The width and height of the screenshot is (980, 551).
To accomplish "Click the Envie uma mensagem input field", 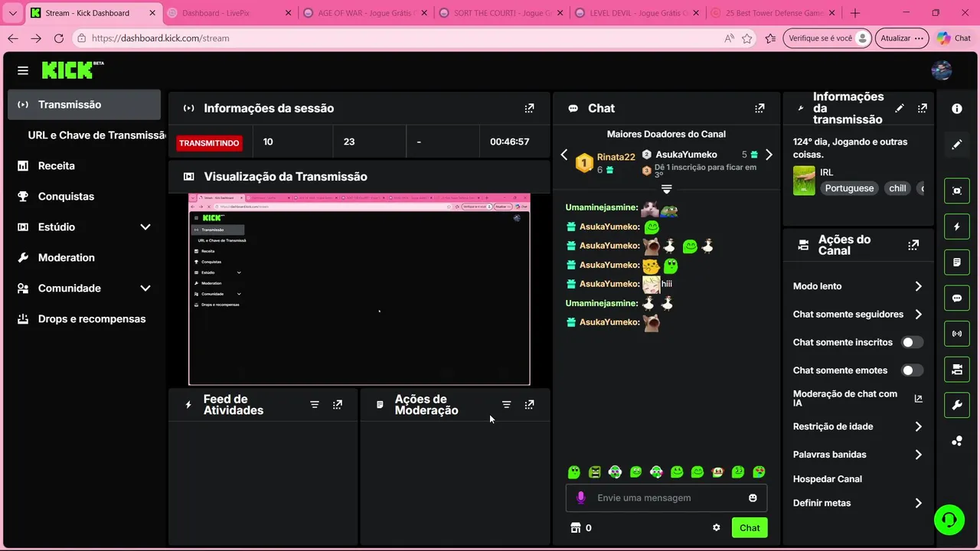I will [x=666, y=497].
